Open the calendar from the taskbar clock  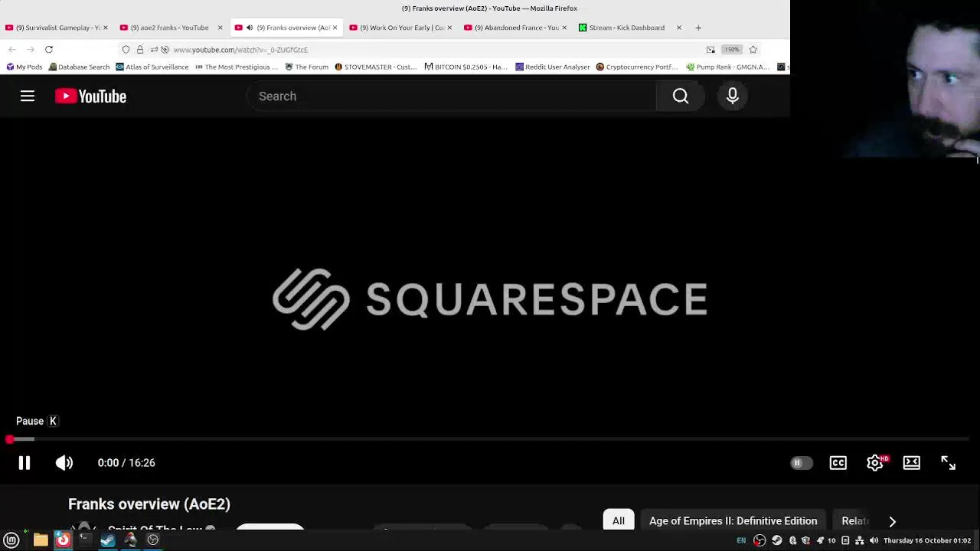pos(927,540)
